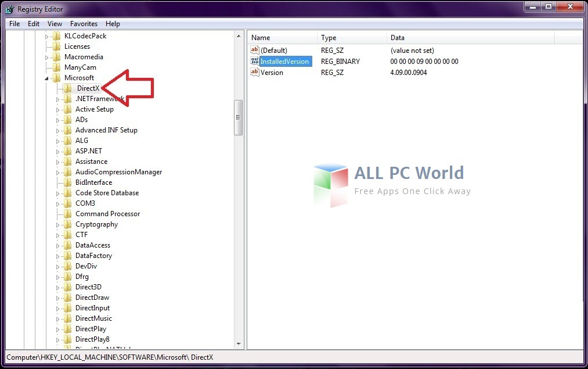Expand the DirectDraw key
The image size is (588, 369).
point(57,298)
